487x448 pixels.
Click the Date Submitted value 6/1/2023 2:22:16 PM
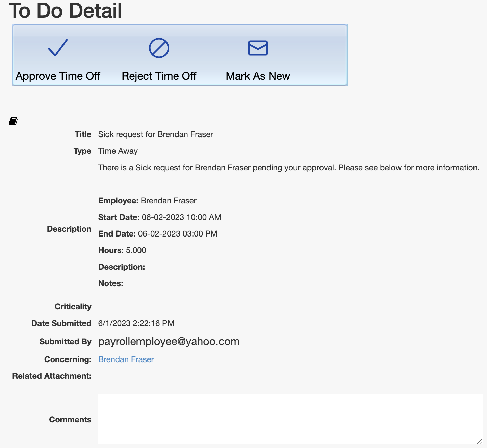136,323
